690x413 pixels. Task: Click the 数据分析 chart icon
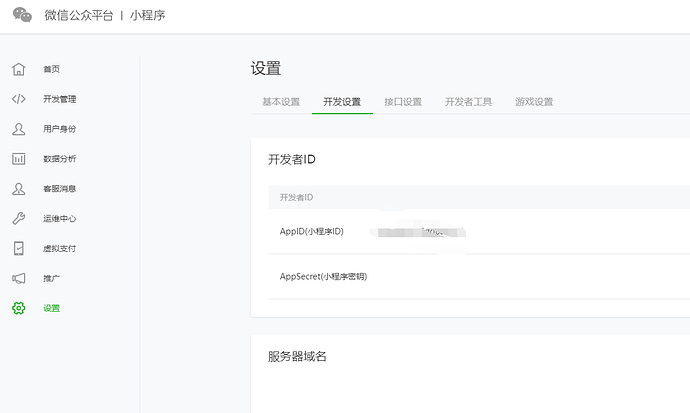click(18, 159)
